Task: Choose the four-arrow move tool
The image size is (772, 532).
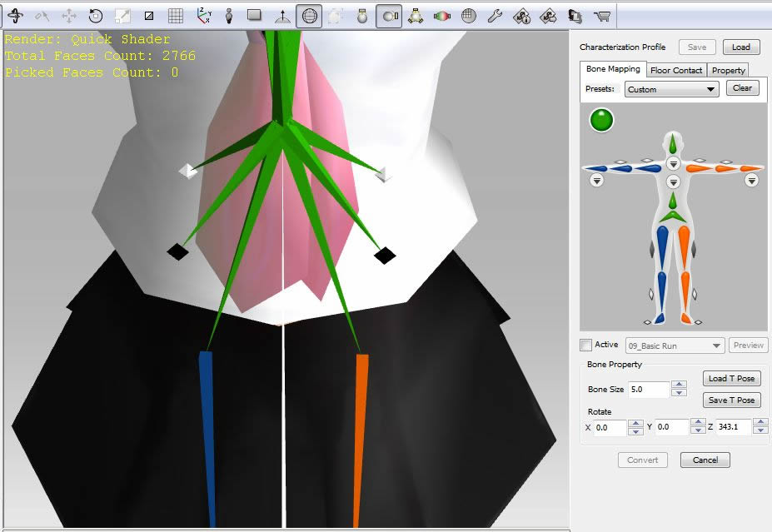Action: tap(69, 16)
